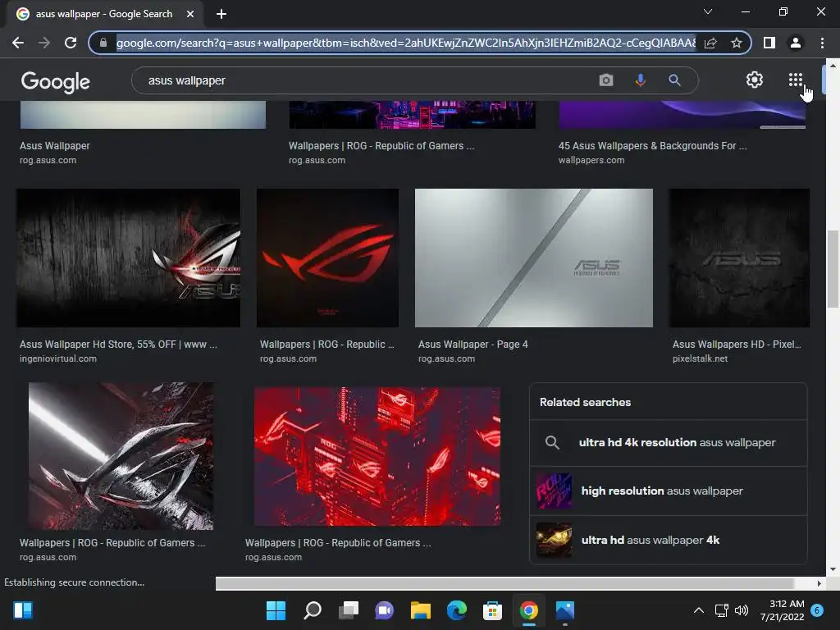Open Asus Wallpaper Hd Store result thumbnail
This screenshot has width=840, height=630.
pos(128,258)
